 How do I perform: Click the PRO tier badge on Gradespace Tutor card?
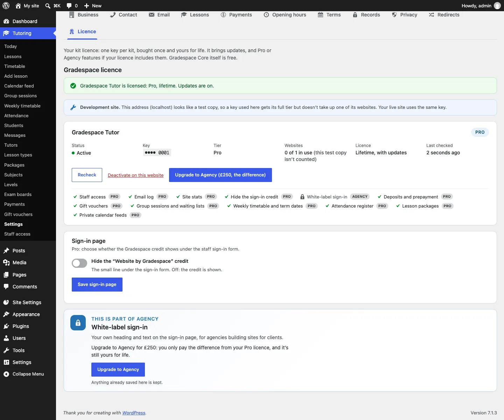pos(480,132)
